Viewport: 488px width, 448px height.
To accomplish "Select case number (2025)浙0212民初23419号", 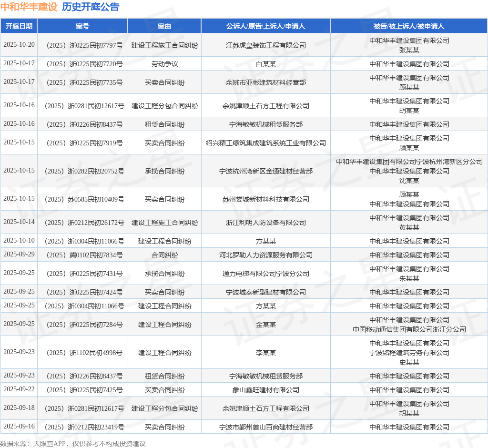I will tap(84, 427).
